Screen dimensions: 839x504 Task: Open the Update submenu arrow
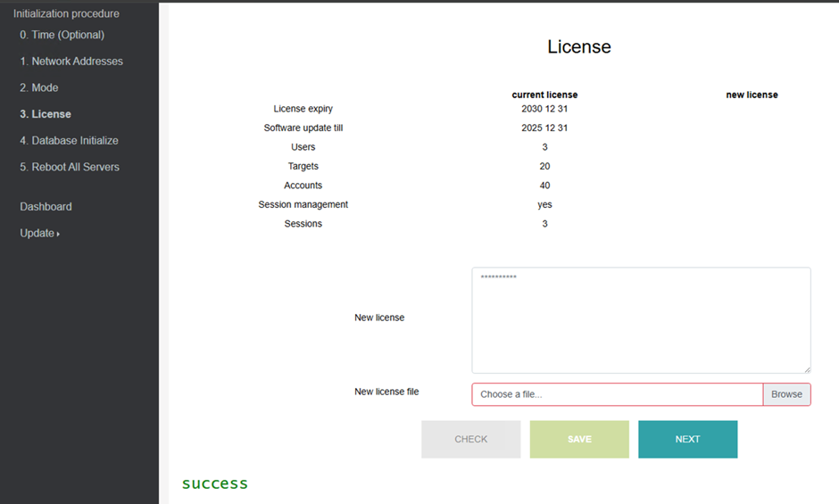point(58,234)
